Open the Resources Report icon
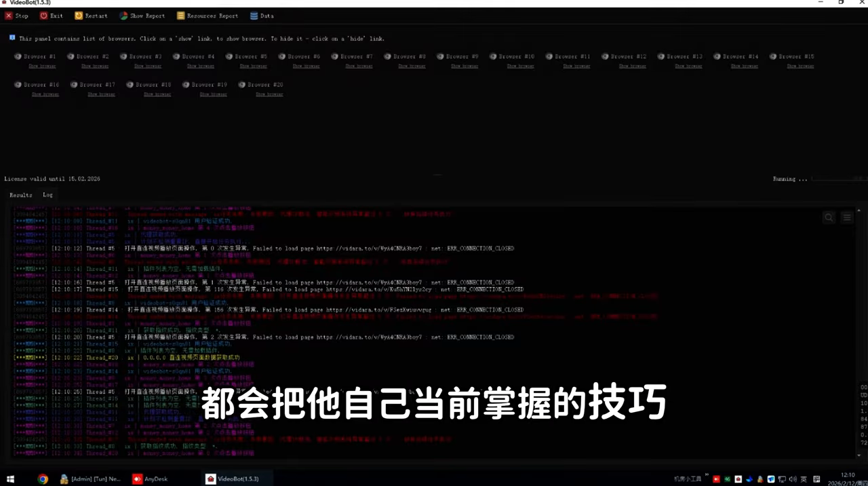Image resolution: width=868 pixels, height=486 pixels. 180,16
